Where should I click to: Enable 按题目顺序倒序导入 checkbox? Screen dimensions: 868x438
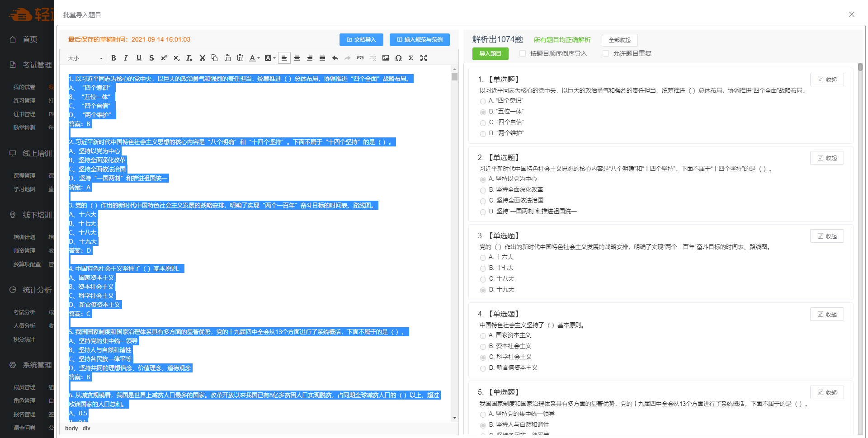[523, 53]
